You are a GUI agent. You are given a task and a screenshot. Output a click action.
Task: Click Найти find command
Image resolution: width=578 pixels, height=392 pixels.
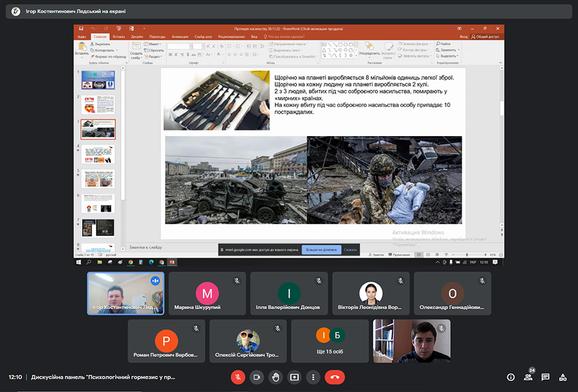pyautogui.click(x=443, y=44)
